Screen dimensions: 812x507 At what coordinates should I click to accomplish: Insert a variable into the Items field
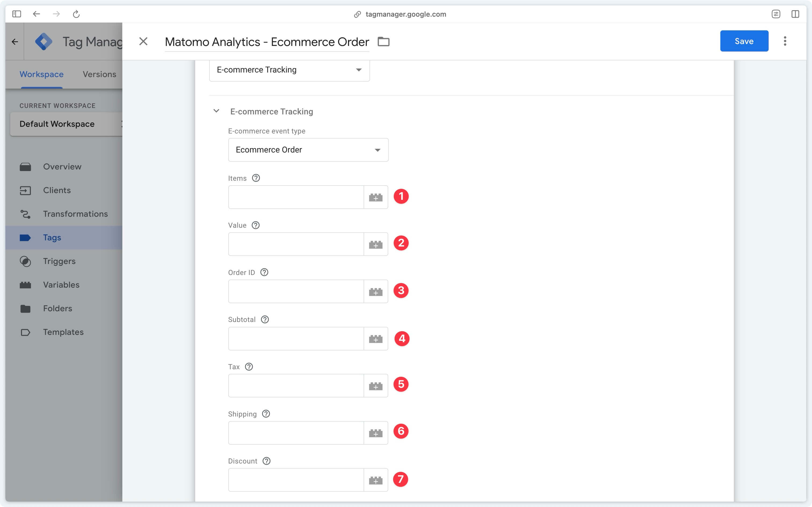376,197
